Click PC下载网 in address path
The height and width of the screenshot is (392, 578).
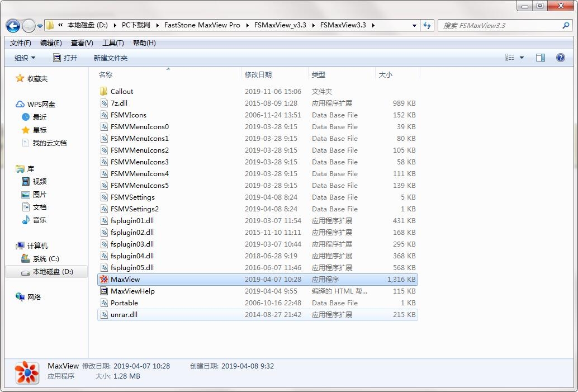[x=136, y=25]
